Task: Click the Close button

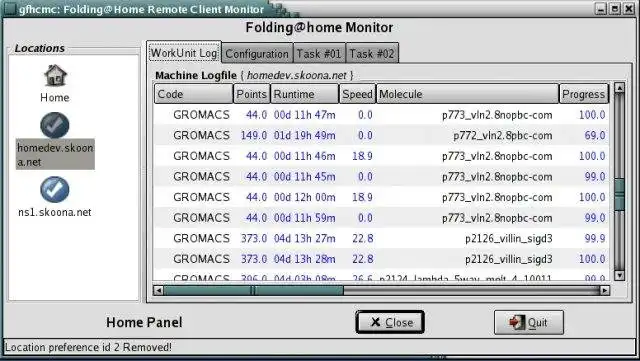Action: pos(390,322)
